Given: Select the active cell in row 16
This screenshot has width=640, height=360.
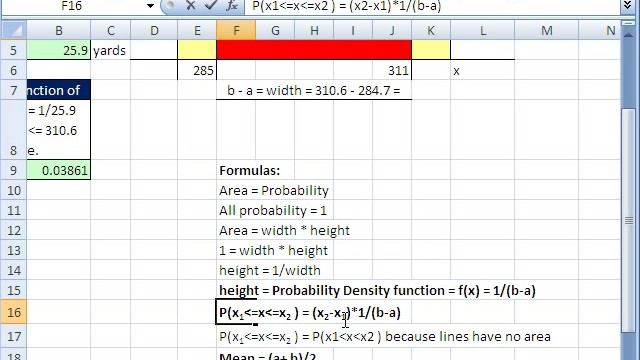Looking at the screenshot, I should click(x=236, y=312).
